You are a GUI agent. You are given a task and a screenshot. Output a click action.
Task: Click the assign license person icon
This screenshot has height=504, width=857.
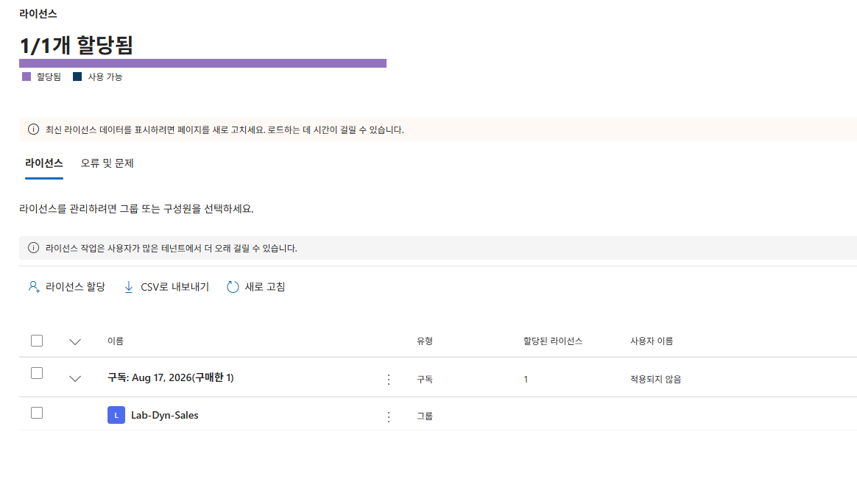pos(33,287)
